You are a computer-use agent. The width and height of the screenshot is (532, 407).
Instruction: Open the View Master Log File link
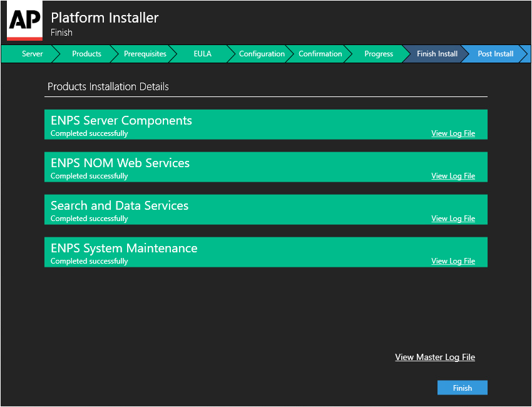tap(435, 357)
